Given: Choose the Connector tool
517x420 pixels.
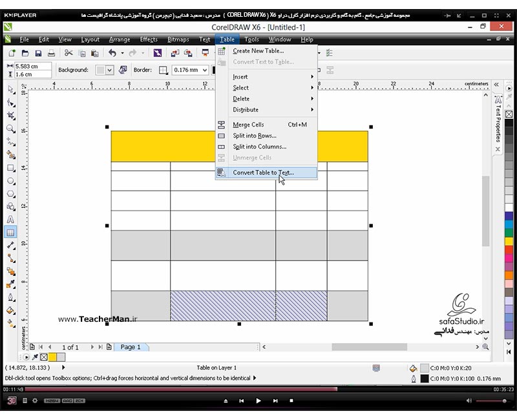Looking at the screenshot, I should (x=11, y=258).
